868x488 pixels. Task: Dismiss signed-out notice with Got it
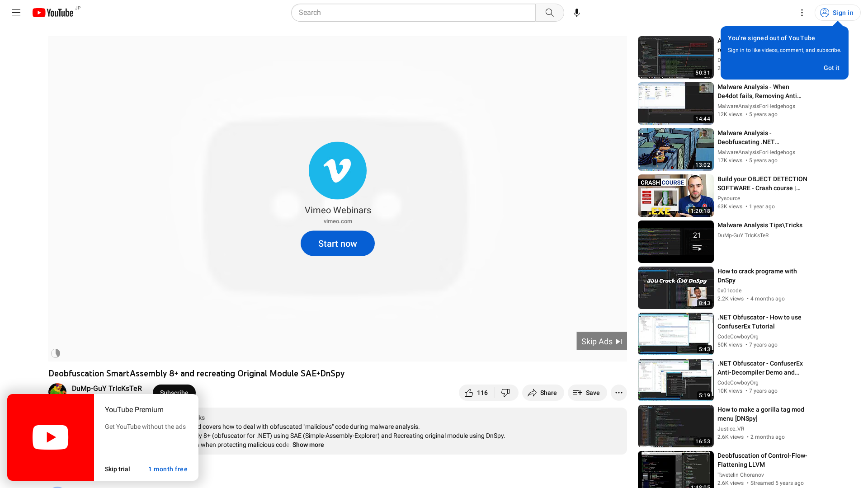(x=831, y=68)
